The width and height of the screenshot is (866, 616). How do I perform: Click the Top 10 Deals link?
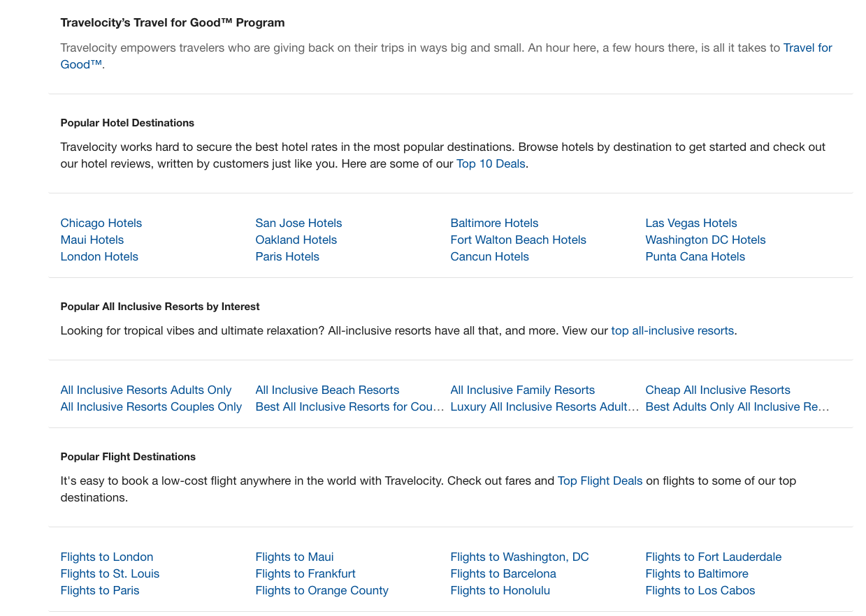coord(491,163)
